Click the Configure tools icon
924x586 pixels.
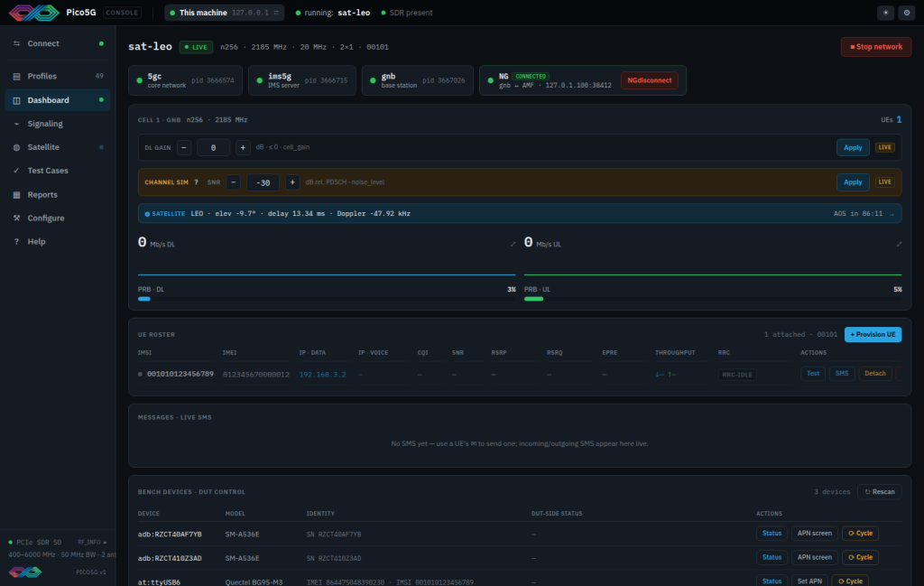coord(16,219)
